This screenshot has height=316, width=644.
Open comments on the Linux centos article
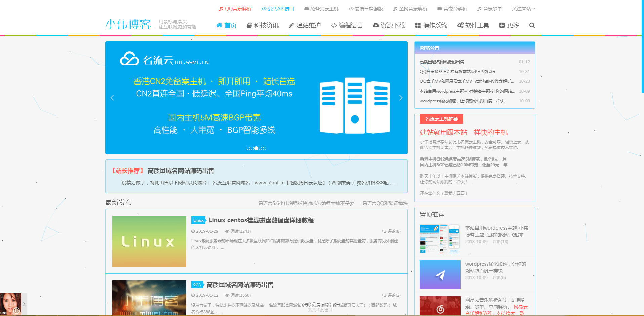pos(391,231)
